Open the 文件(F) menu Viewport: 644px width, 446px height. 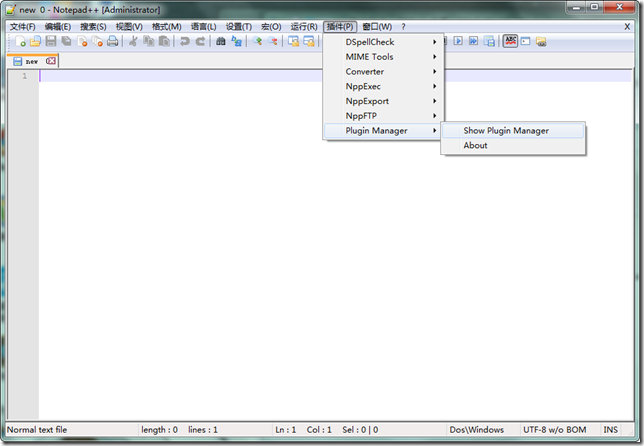[x=23, y=27]
